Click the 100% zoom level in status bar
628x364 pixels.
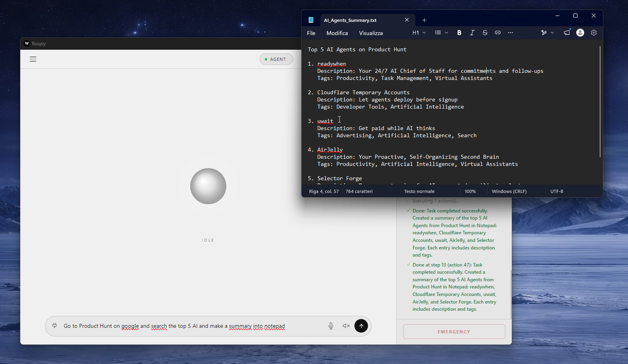click(x=470, y=191)
